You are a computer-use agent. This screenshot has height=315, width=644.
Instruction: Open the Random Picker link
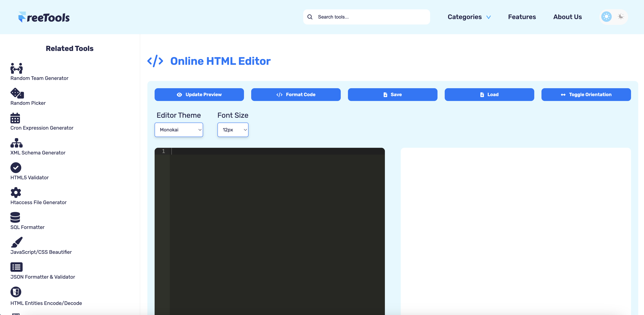click(28, 103)
